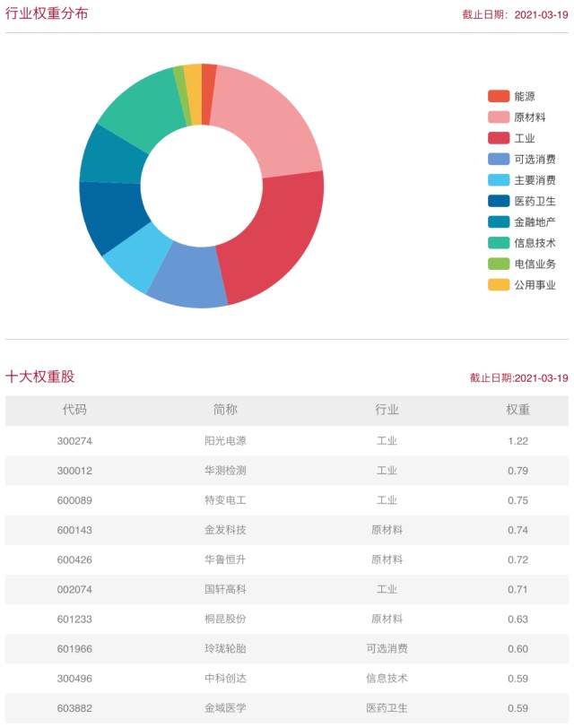Select the orange 能源 donut segment
This screenshot has height=728, width=574.
(208, 95)
